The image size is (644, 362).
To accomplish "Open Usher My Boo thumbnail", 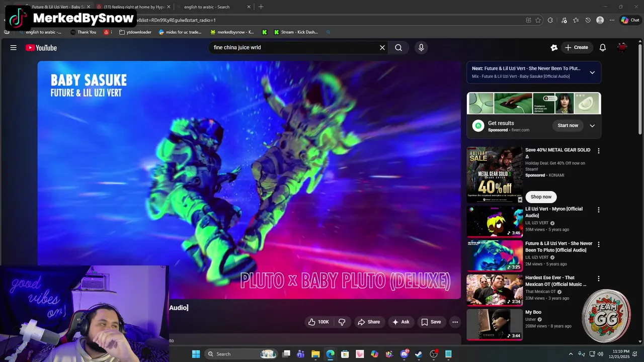I will click(495, 324).
